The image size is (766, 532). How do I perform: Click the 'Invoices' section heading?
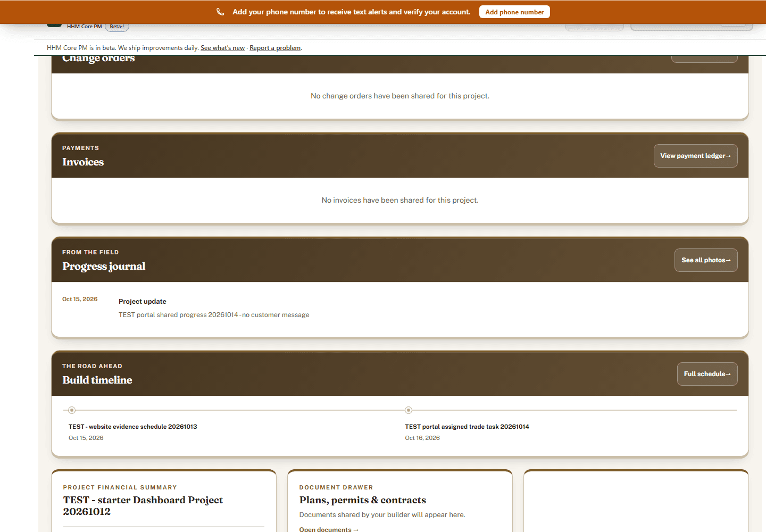(x=83, y=162)
